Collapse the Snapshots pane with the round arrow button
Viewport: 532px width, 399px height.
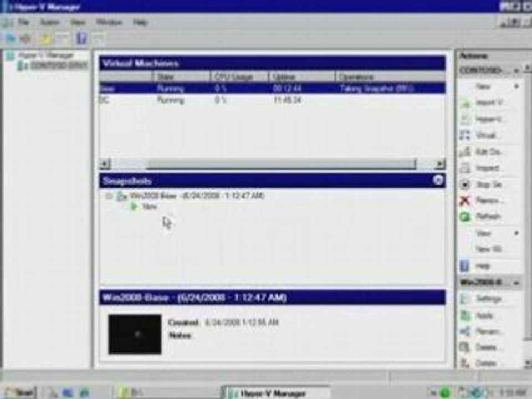coord(438,180)
